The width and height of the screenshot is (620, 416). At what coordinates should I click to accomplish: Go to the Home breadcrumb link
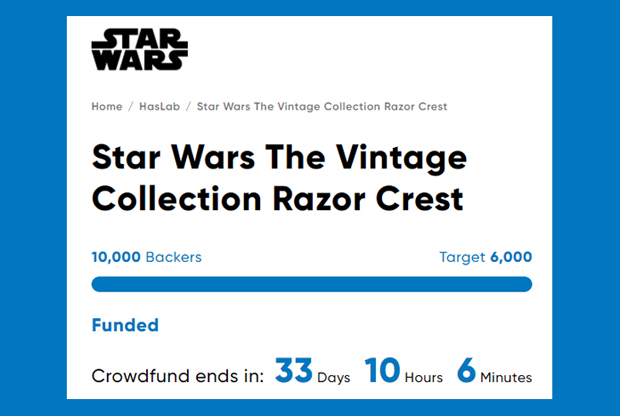pos(107,106)
